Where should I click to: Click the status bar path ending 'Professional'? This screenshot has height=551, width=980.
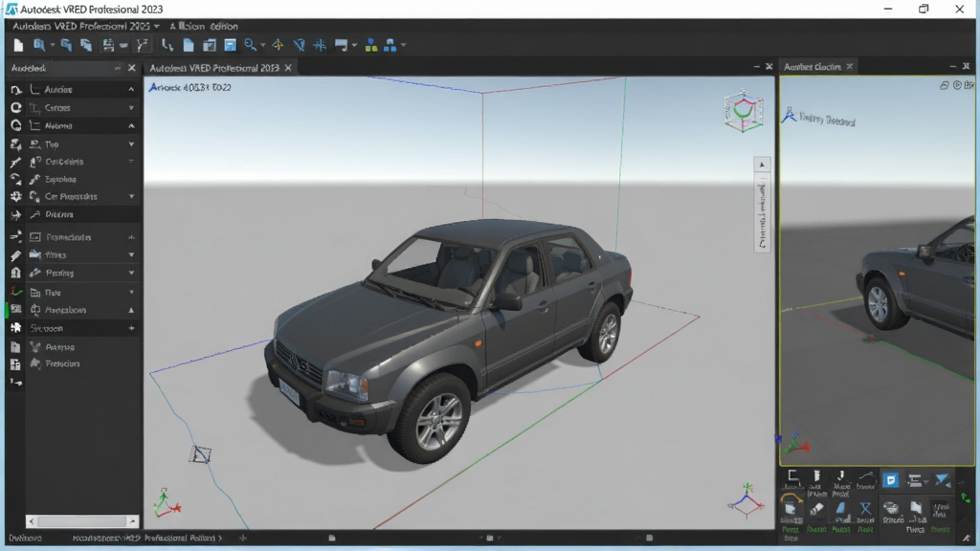(146, 538)
